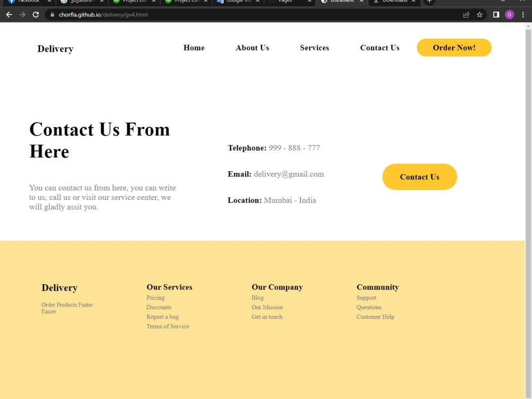Select Home in the navigation bar
This screenshot has height=399, width=532.
click(x=194, y=48)
